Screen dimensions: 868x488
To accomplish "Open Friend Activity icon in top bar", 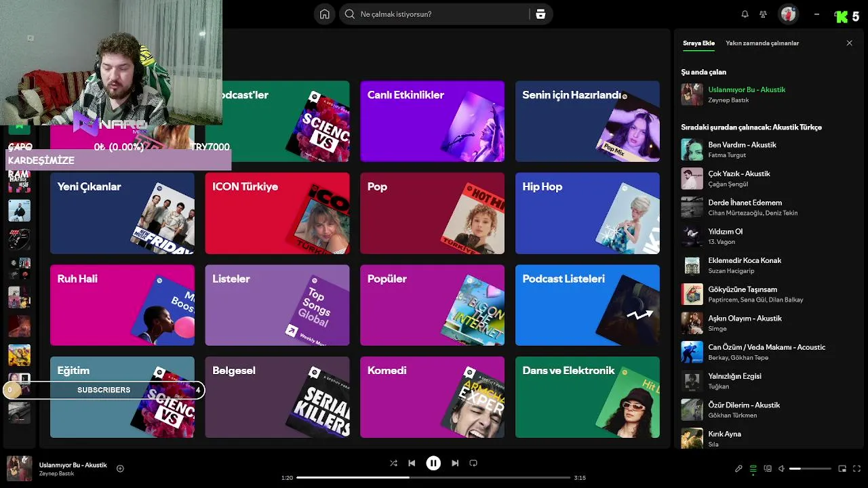I will pos(764,14).
